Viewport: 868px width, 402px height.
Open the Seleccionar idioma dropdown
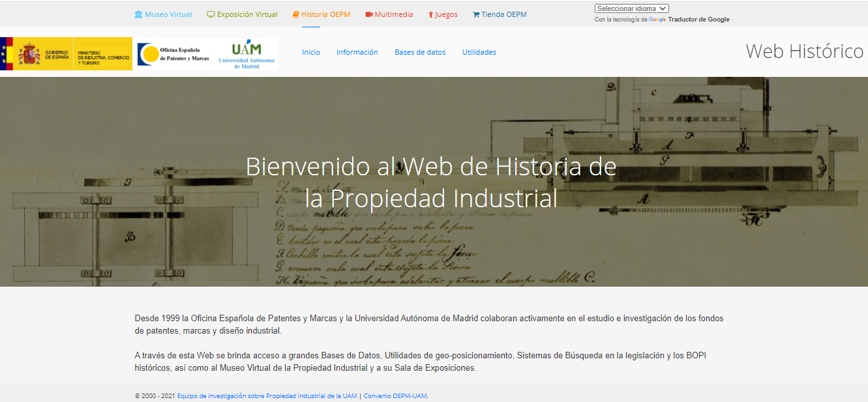pyautogui.click(x=631, y=8)
